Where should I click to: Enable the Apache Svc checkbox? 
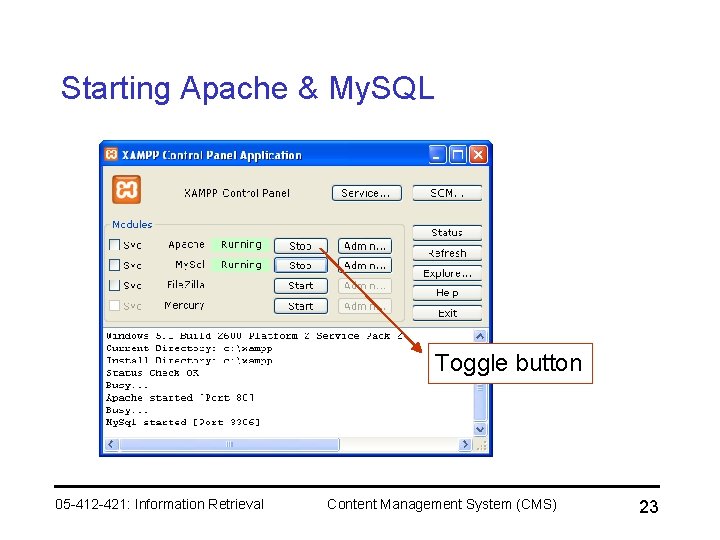pos(114,245)
